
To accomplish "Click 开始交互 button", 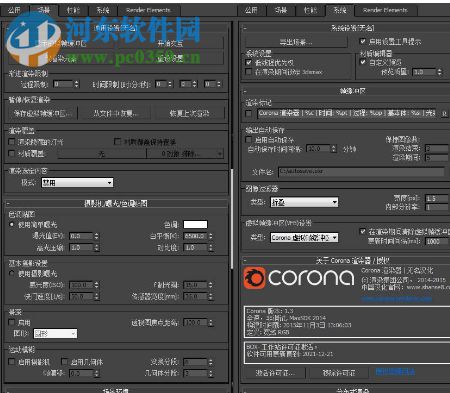I will [x=170, y=43].
